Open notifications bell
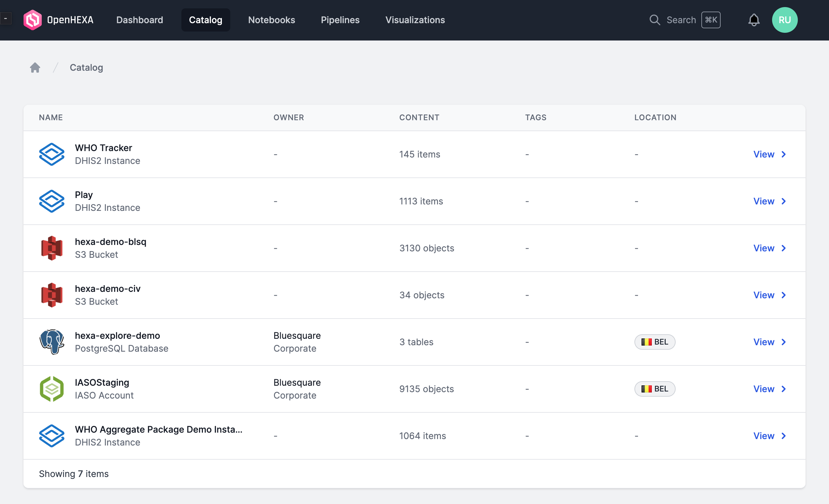This screenshot has height=504, width=829. pos(754,20)
